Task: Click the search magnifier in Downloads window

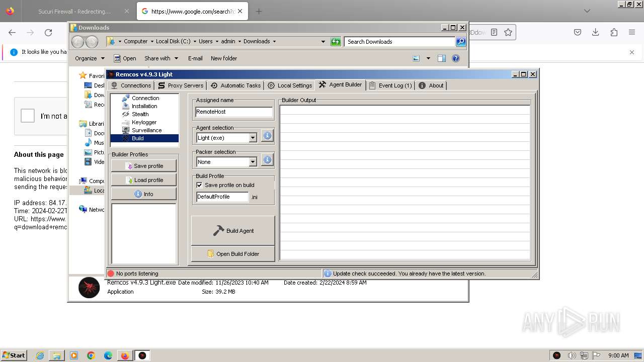Action: click(461, 42)
